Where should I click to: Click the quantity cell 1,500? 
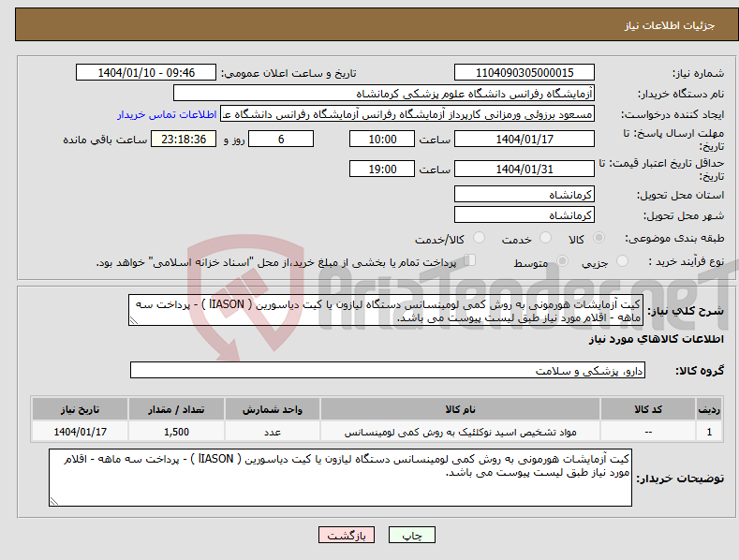coord(176,432)
